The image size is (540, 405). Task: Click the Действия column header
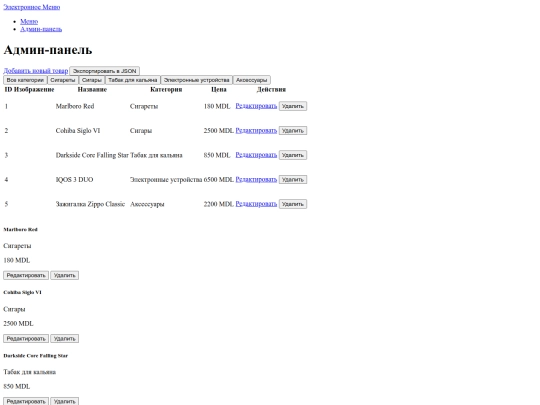coord(271,90)
